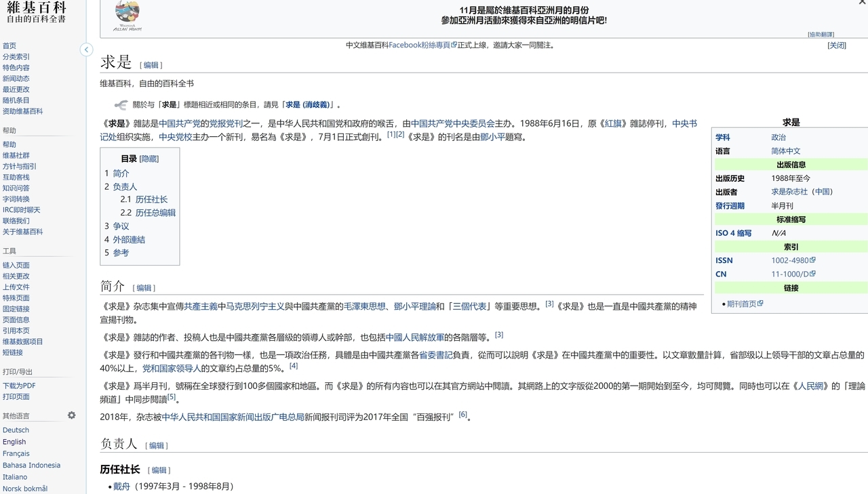This screenshot has width=868, height=494.
Task: Jump to contents entry 3 争议
Action: click(117, 226)
